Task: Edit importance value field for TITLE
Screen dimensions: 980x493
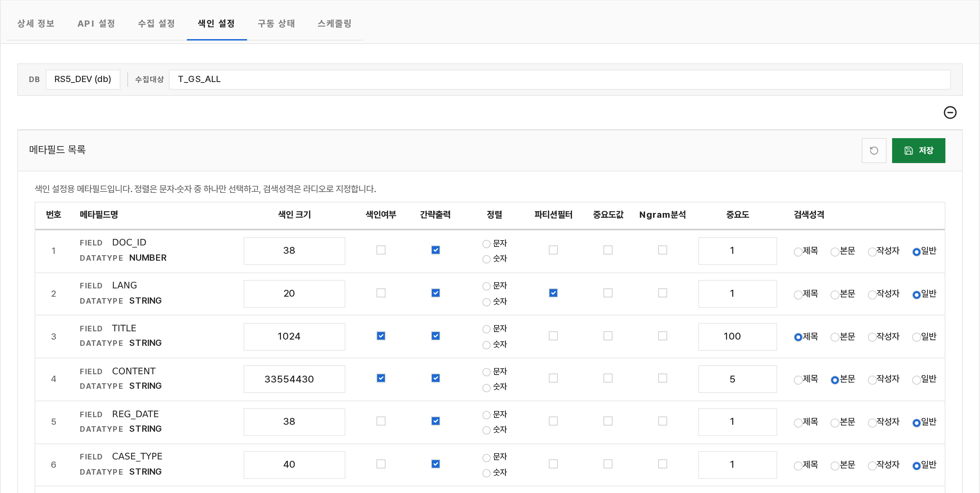Action: pyautogui.click(x=737, y=336)
